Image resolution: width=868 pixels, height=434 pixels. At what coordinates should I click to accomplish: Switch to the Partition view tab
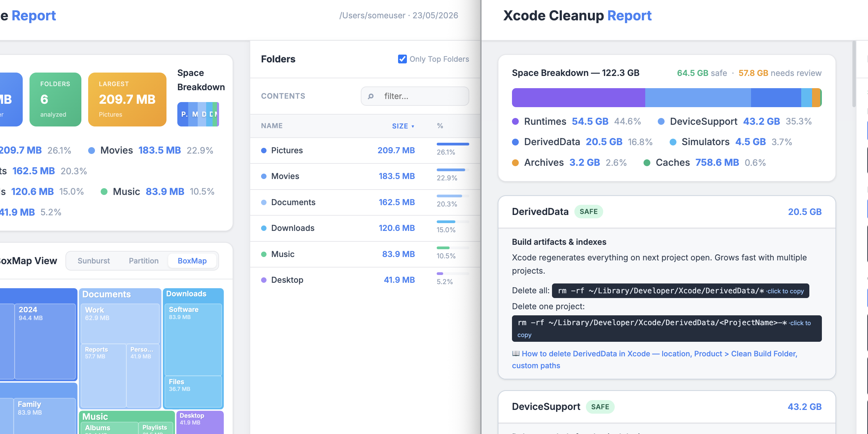pos(144,261)
